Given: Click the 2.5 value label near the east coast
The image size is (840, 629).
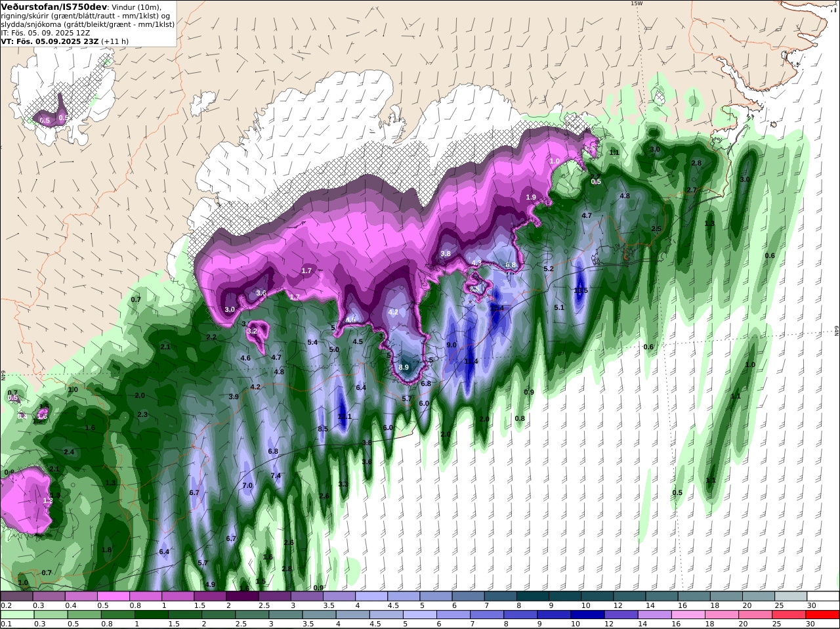Looking at the screenshot, I should coord(656,229).
